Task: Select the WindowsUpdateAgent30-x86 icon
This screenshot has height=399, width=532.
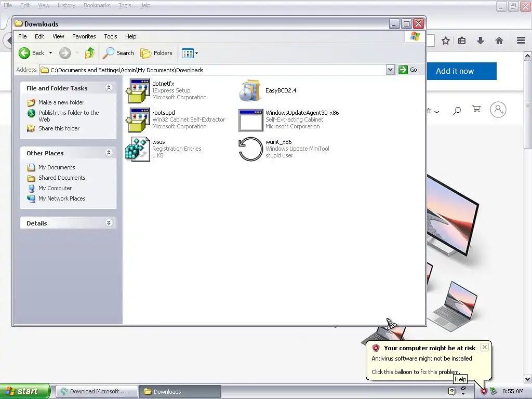Action: click(251, 120)
